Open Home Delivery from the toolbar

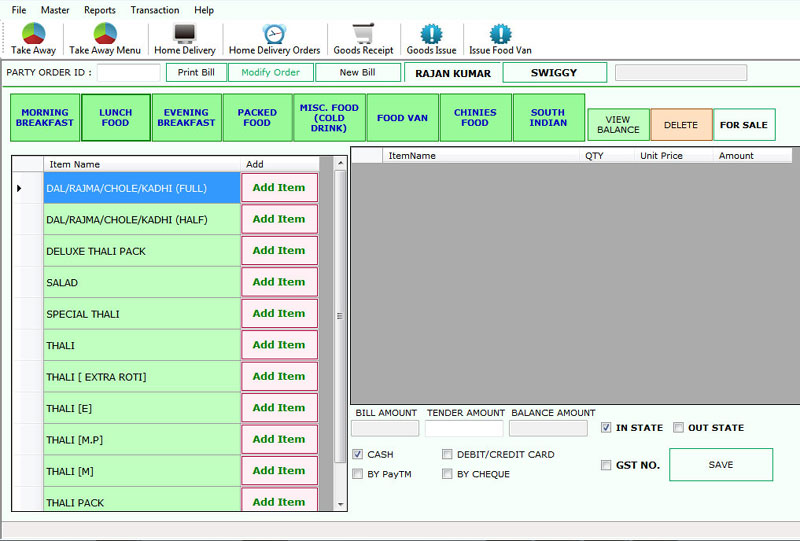(184, 37)
